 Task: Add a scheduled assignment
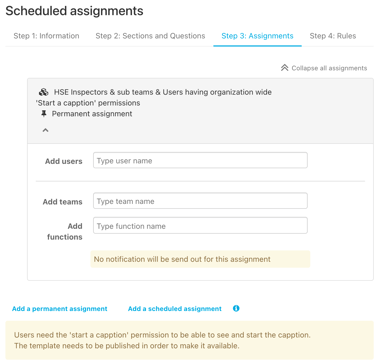(175, 309)
